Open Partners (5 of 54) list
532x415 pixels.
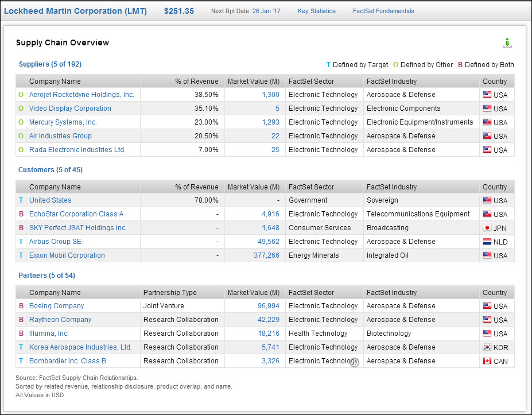tap(47, 275)
